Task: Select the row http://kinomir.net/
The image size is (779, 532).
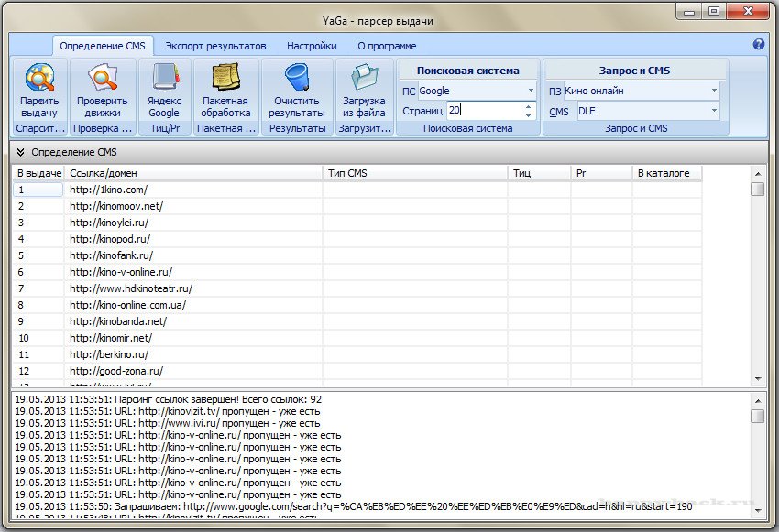Action: pyautogui.click(x=357, y=338)
